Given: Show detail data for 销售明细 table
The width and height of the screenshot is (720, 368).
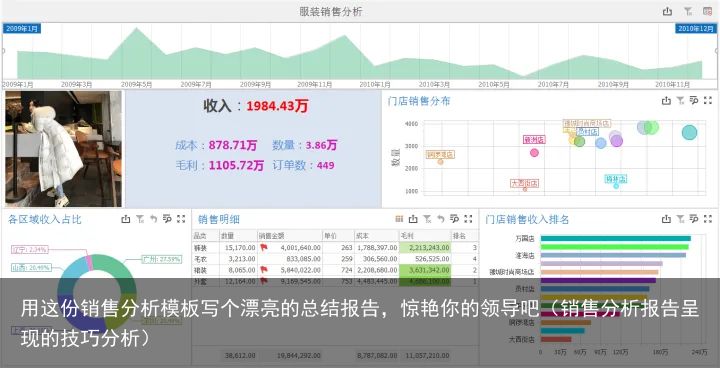Looking at the screenshot, I should click(x=455, y=219).
